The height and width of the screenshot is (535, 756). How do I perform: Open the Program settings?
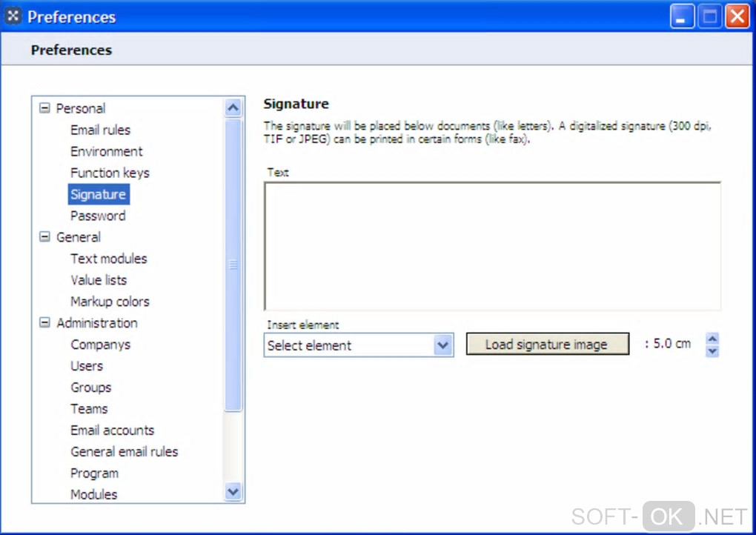95,473
